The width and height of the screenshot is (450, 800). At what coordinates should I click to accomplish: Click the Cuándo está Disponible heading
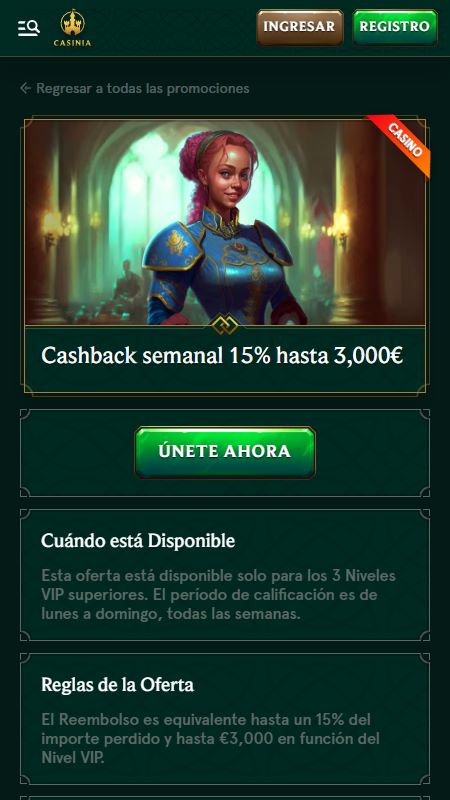[138, 541]
